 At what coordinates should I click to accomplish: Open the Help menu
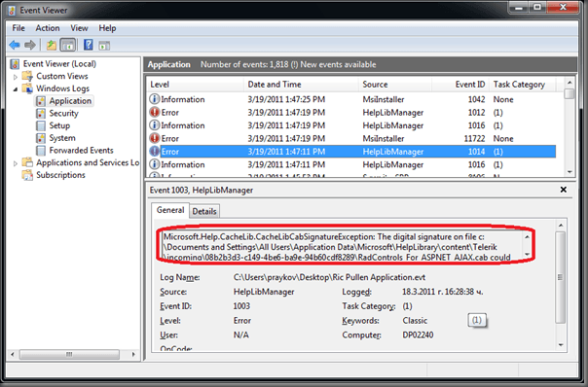coord(107,28)
